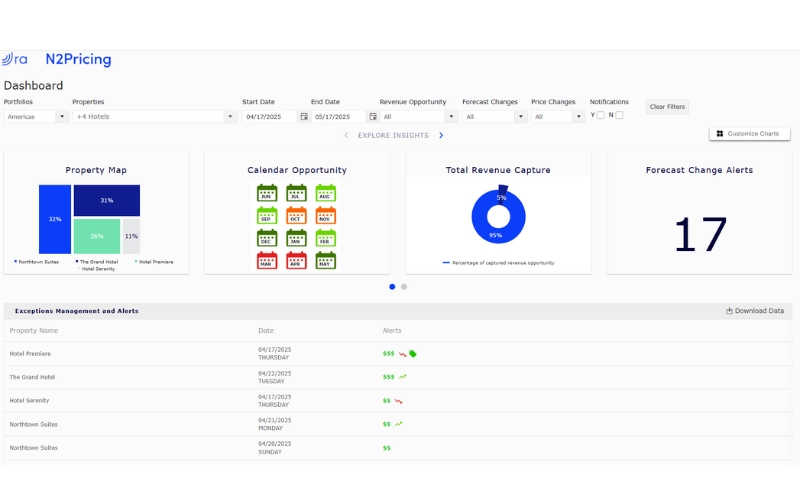Image resolution: width=800 pixels, height=500 pixels.
Task: Click the JAN calendar icon
Action: click(x=296, y=238)
